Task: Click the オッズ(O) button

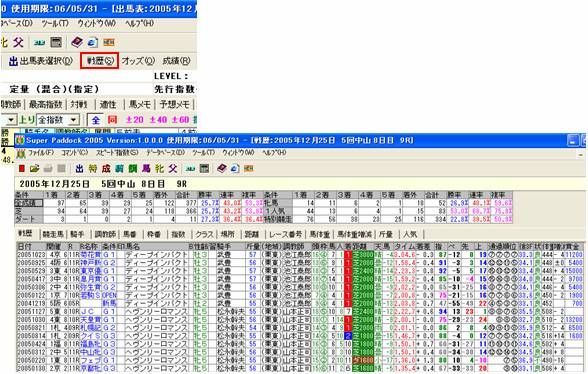Action: pos(138,61)
